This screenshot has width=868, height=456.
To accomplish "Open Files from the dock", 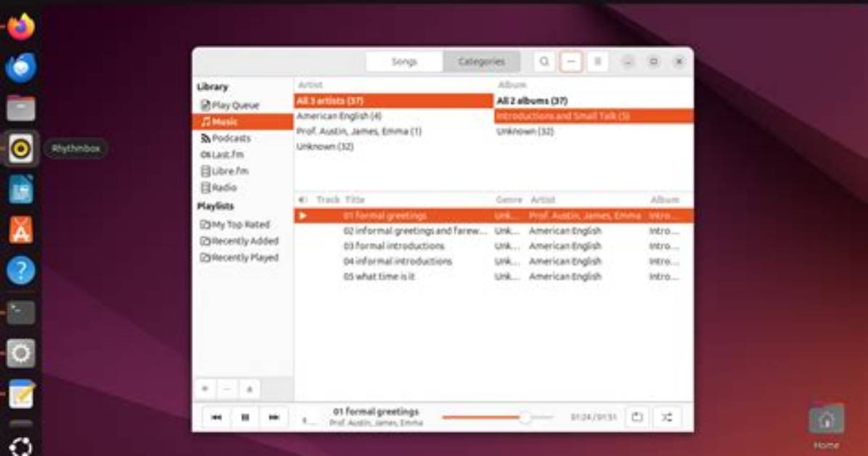I will pyautogui.click(x=20, y=107).
